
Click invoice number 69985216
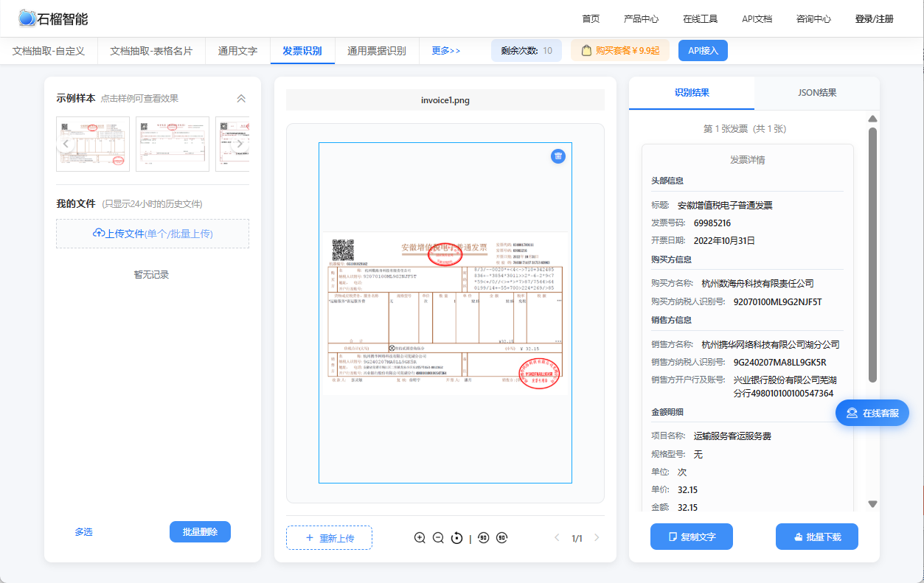pyautogui.click(x=712, y=223)
